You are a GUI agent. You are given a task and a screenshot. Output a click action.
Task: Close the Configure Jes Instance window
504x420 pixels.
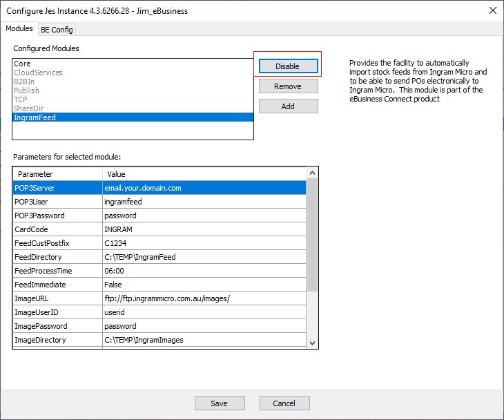[x=492, y=10]
